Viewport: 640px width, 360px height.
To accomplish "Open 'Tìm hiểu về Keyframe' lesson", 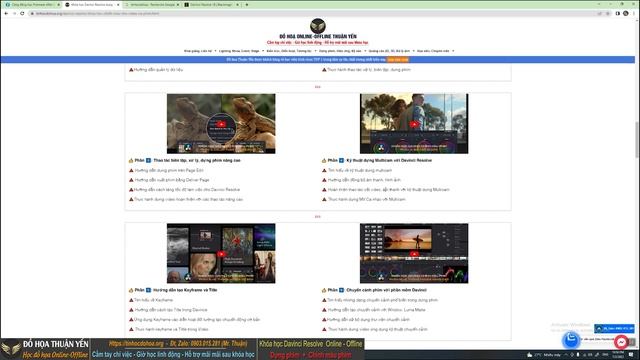I will pos(153,300).
